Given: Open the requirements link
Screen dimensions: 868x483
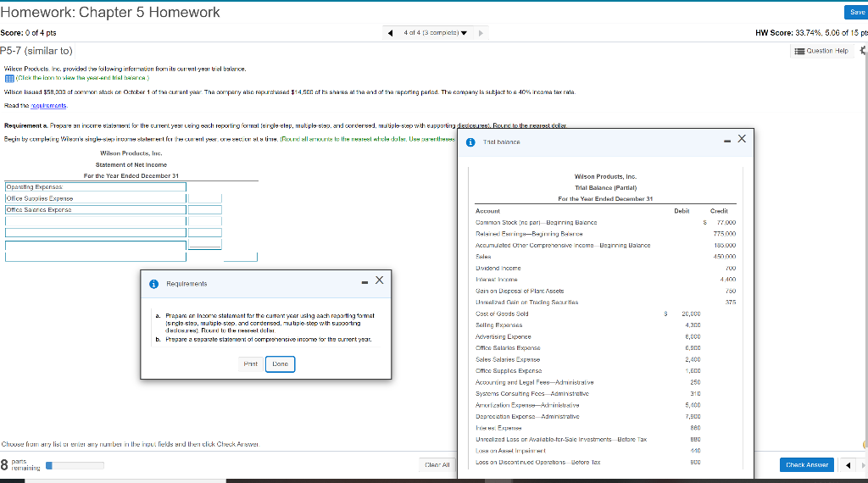Looking at the screenshot, I should click(x=48, y=106).
